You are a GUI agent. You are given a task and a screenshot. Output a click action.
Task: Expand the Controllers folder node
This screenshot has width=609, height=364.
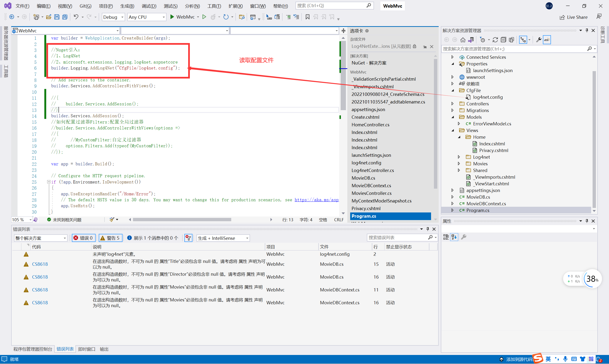[453, 104]
